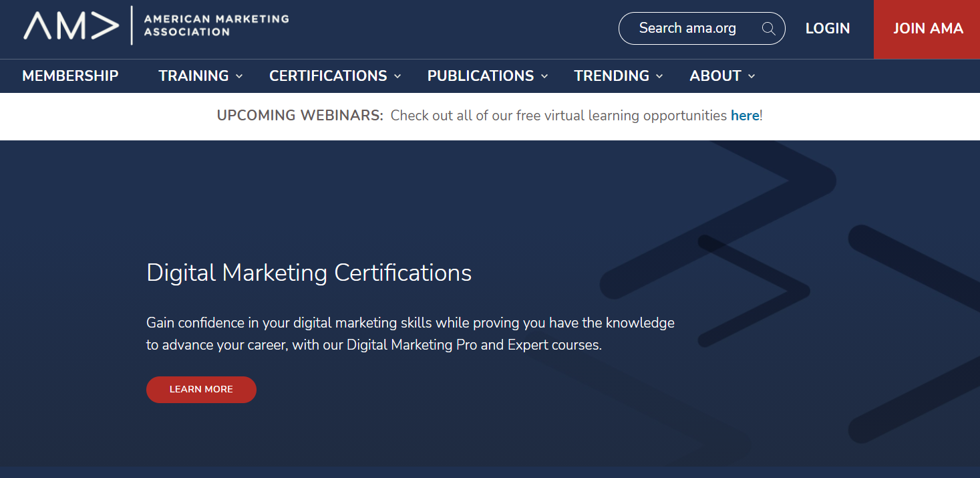Click the search magnifier icon
The height and width of the screenshot is (478, 980).
[x=768, y=29]
